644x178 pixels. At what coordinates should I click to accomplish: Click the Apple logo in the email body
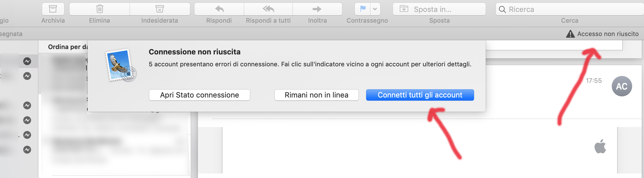coord(600,146)
